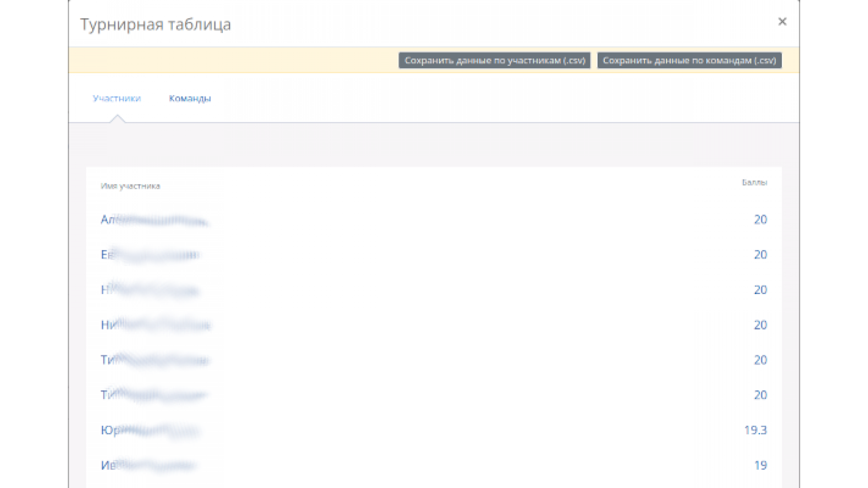Click score 20 in the Ев row

(x=760, y=255)
